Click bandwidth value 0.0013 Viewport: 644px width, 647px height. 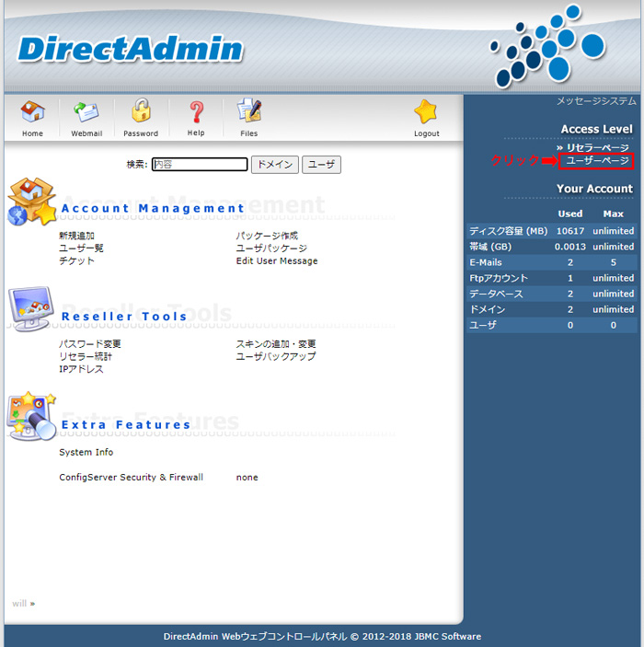tap(570, 247)
